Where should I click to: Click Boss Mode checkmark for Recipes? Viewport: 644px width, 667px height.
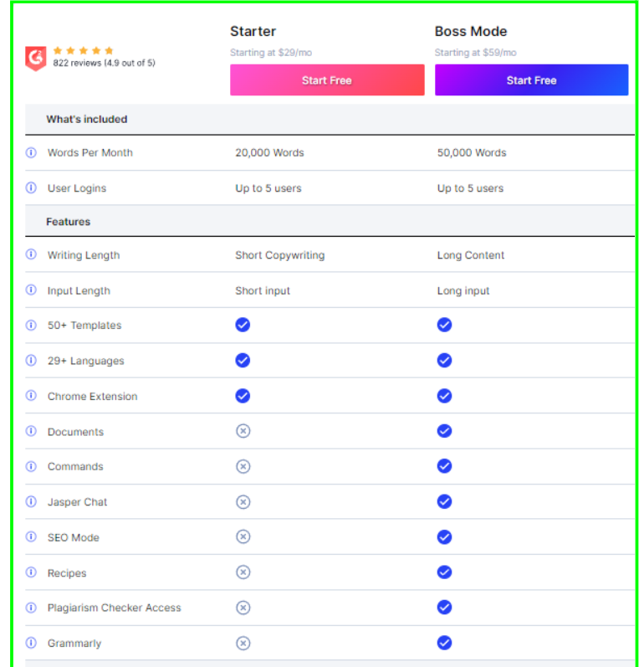[x=444, y=572]
